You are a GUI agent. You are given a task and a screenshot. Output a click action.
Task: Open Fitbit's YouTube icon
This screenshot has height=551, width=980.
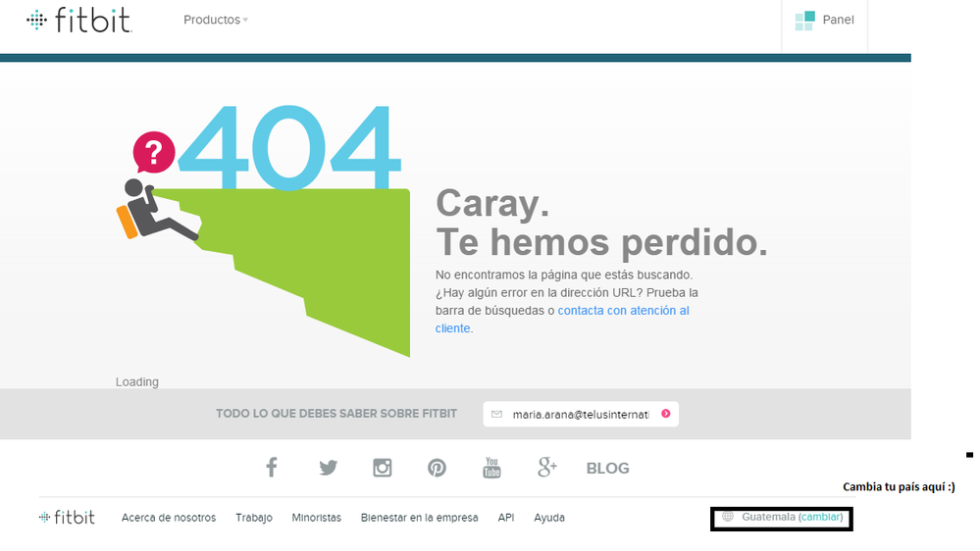(x=491, y=468)
